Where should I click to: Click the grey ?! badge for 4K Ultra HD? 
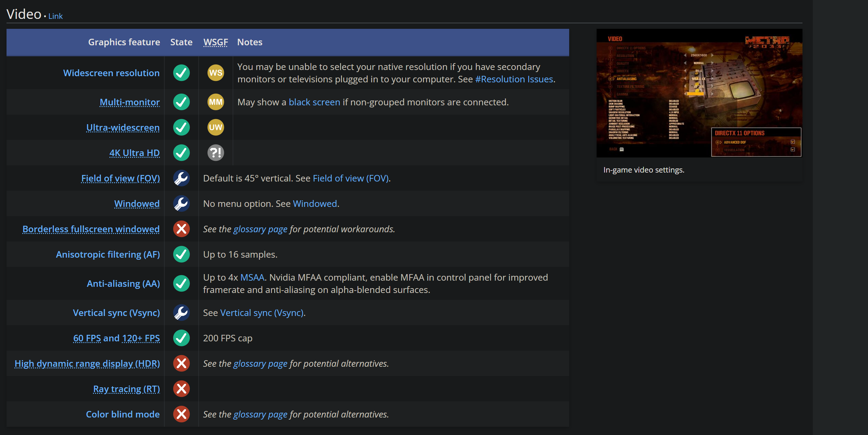coord(216,153)
